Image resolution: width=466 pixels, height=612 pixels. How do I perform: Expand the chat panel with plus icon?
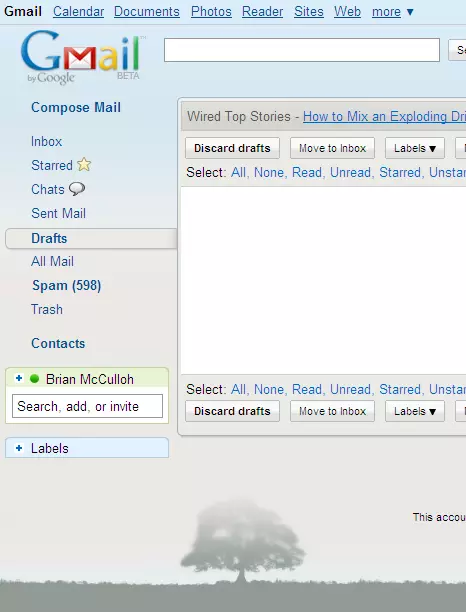19,378
